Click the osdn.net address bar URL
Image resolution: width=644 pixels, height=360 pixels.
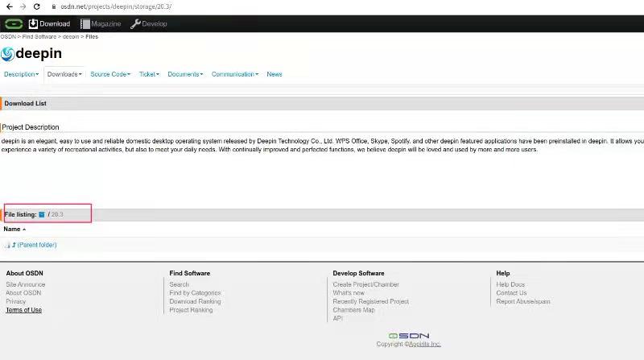116,6
